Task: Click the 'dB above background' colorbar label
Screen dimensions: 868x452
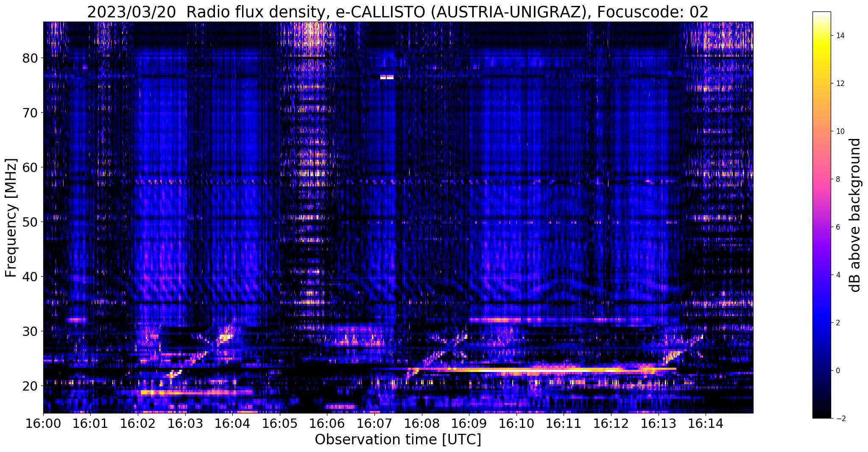Action: pyautogui.click(x=855, y=215)
